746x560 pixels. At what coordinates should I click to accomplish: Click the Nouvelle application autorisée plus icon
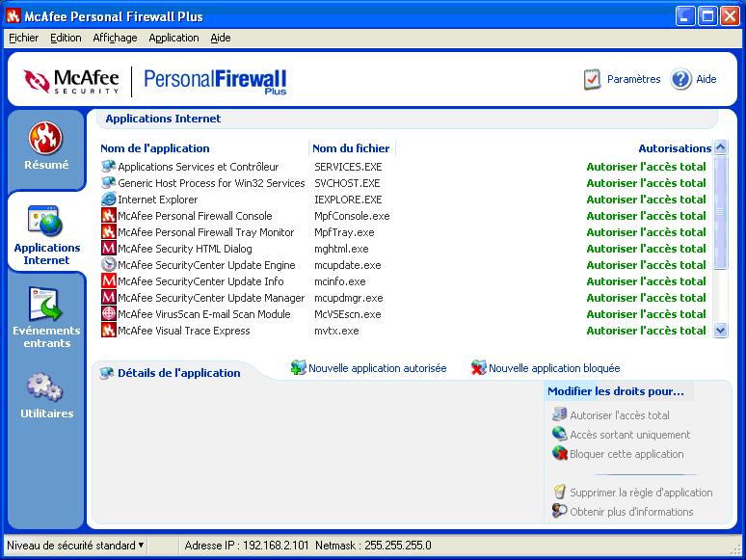point(299,367)
